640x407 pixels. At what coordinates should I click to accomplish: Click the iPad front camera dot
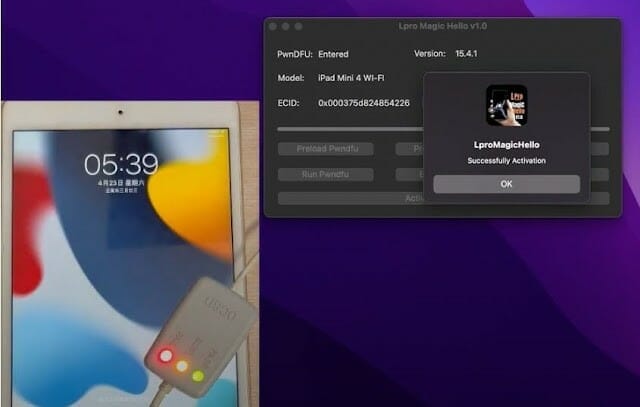[x=120, y=112]
